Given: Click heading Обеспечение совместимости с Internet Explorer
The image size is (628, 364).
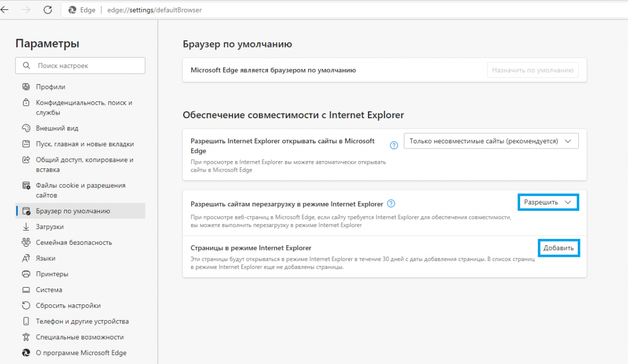Looking at the screenshot, I should tap(294, 115).
